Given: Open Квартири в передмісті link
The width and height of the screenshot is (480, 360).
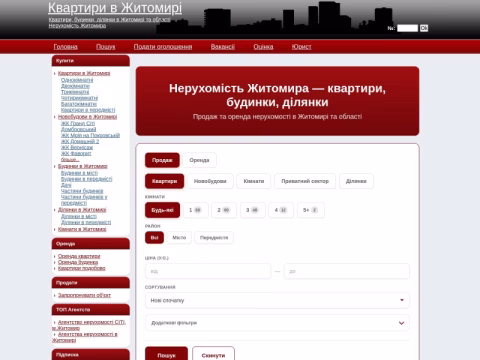Looking at the screenshot, I should pyautogui.click(x=88, y=110).
